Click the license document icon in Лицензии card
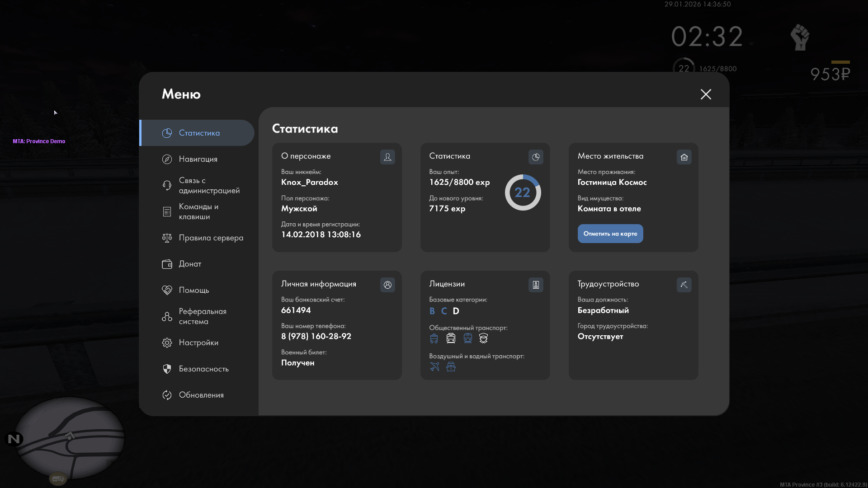This screenshot has width=868, height=488. click(536, 285)
